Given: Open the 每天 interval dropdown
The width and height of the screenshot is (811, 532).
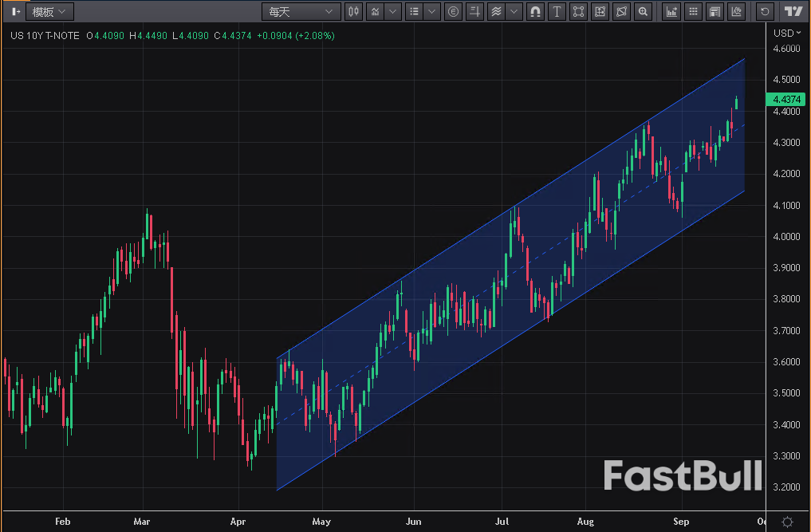Looking at the screenshot, I should coord(300,11).
